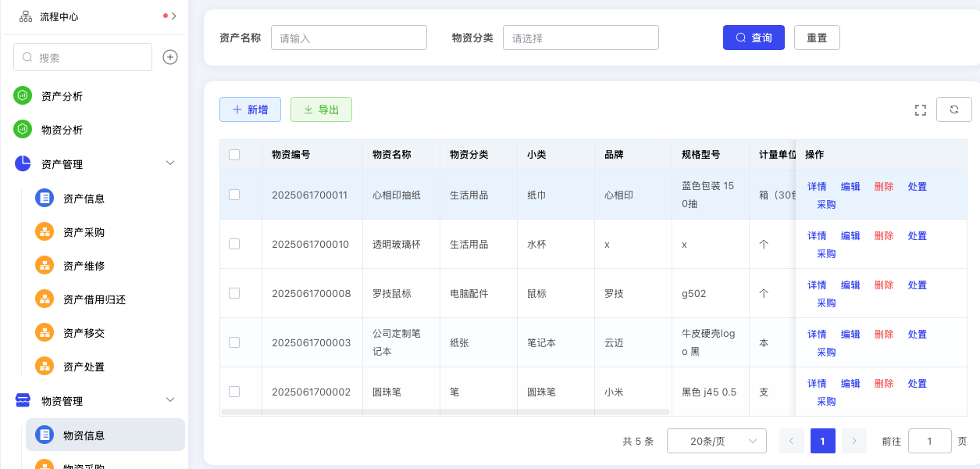The image size is (980, 469).
Task: Click 删除 for 透明玻璃杯 row
Action: [884, 236]
